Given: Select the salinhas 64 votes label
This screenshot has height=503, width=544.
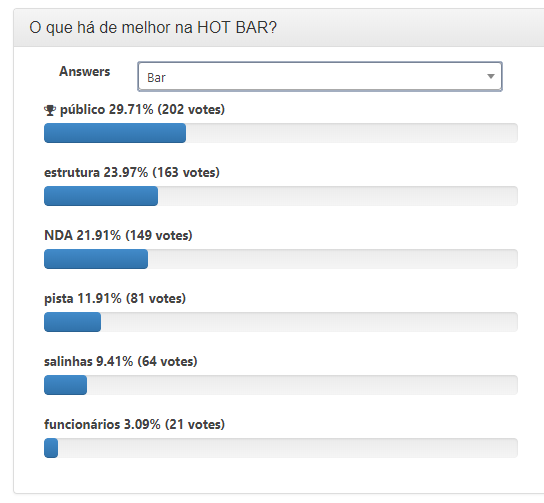Looking at the screenshot, I should click(x=120, y=361).
